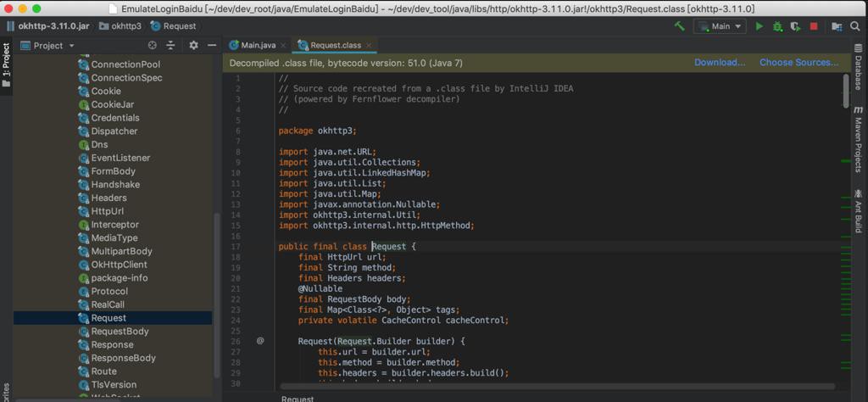
Task: Click 'package okhttp3;' code line
Action: (318, 131)
